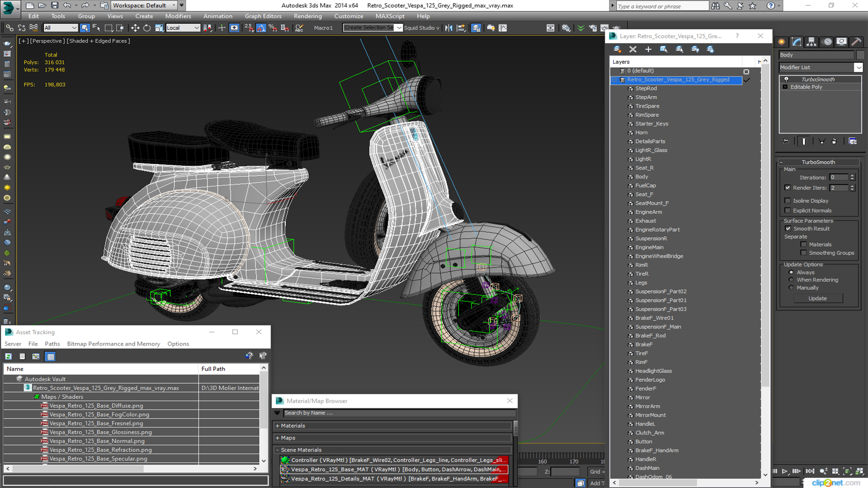
Task: Toggle the TurboSmooth modifier lightbulb
Action: coord(786,80)
